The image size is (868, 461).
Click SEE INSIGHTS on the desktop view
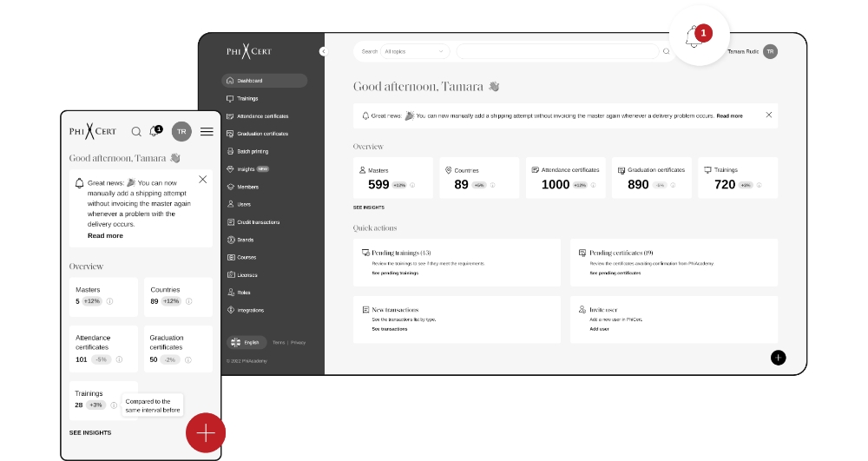(369, 207)
